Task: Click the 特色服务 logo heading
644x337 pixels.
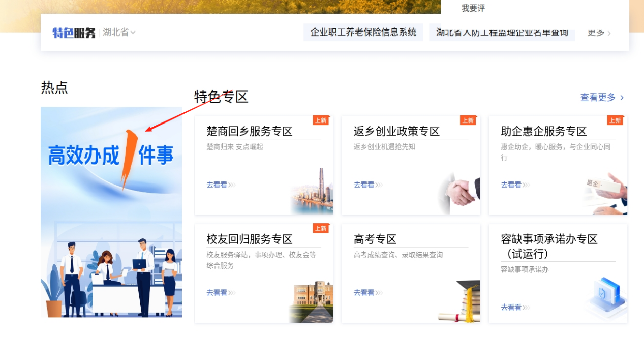Action: (74, 33)
